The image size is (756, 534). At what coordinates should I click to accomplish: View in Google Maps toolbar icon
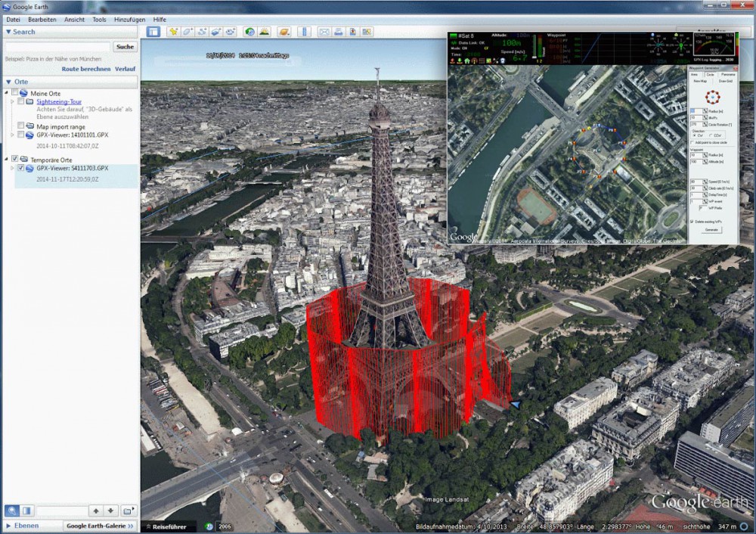tap(367, 32)
